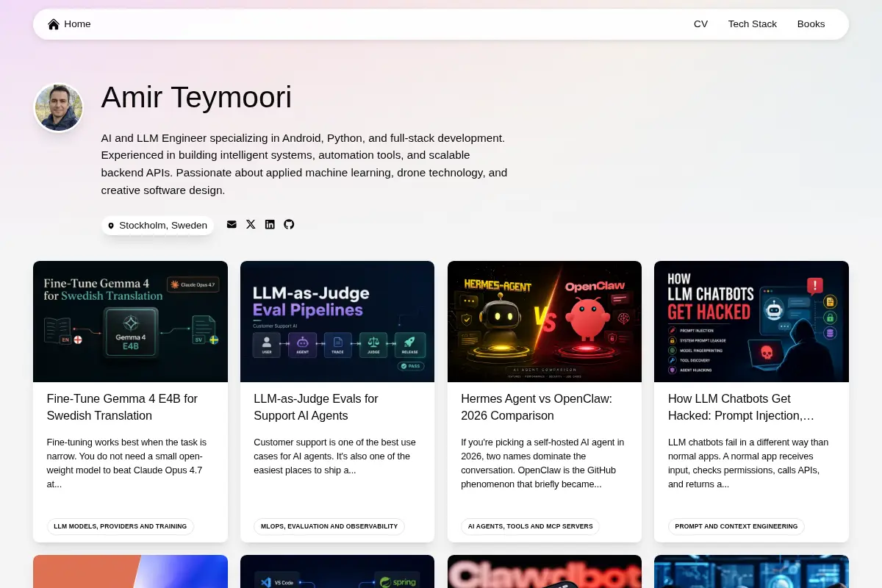Open the orange and blue gradient card thumbnail

coord(130,571)
